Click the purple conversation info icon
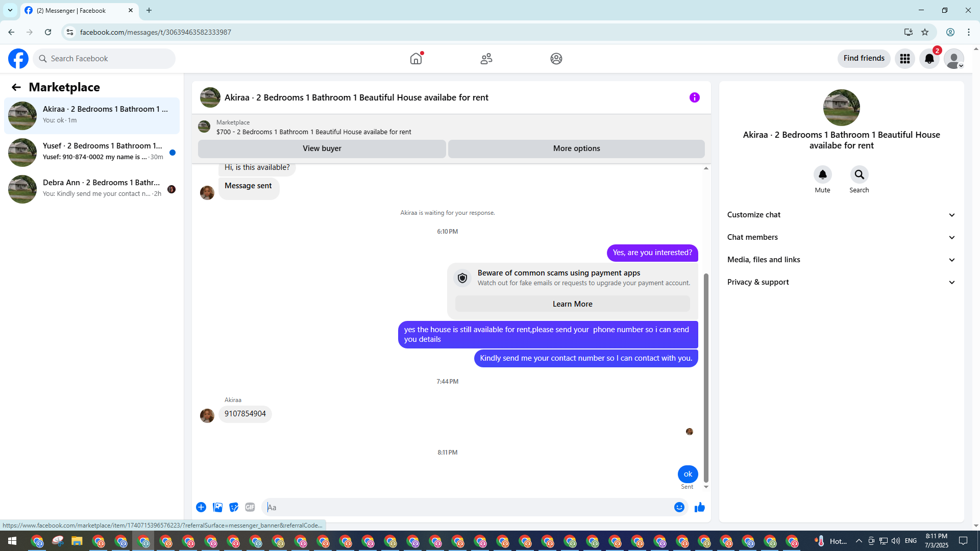The width and height of the screenshot is (980, 551). pyautogui.click(x=694, y=97)
